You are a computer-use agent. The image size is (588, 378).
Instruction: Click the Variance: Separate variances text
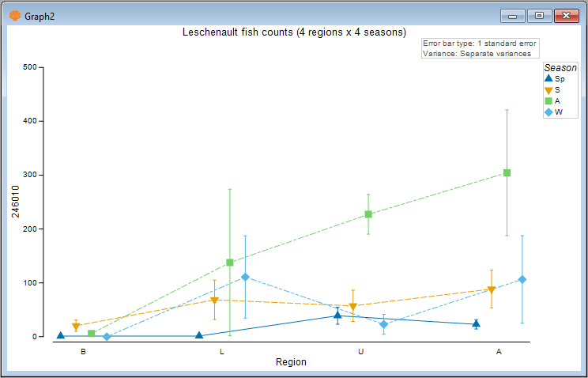click(477, 53)
